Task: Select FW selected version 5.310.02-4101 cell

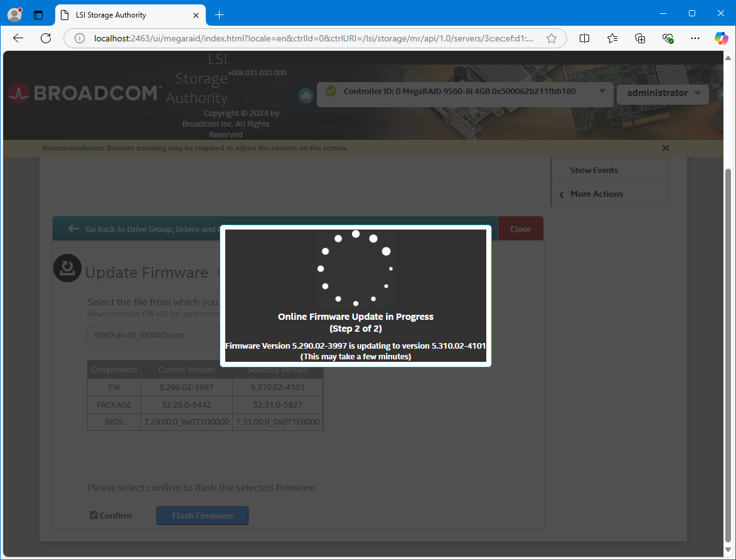Action: (x=278, y=388)
